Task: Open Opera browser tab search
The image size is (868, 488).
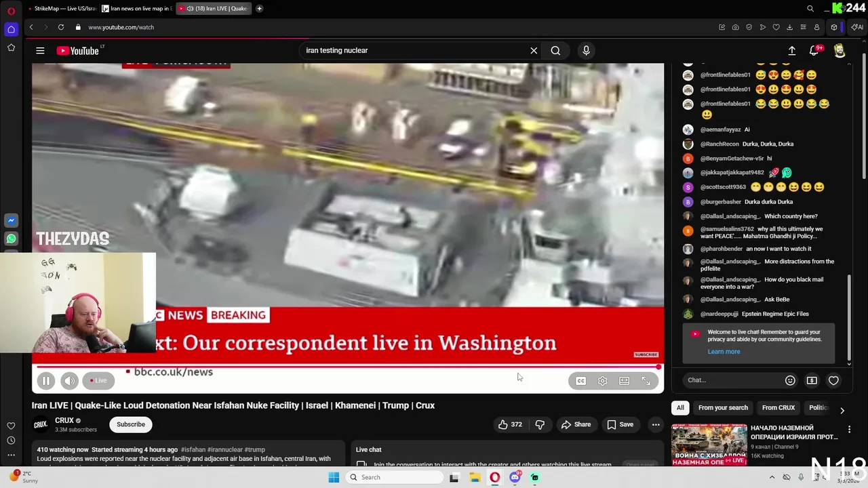Action: 810,9
